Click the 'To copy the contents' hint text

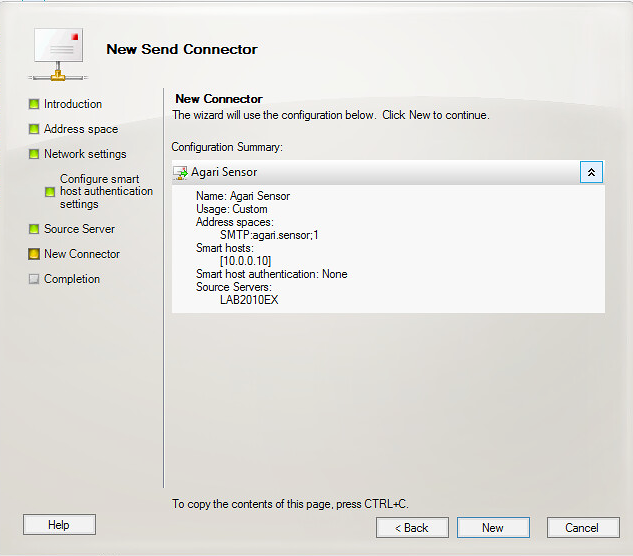(290, 504)
